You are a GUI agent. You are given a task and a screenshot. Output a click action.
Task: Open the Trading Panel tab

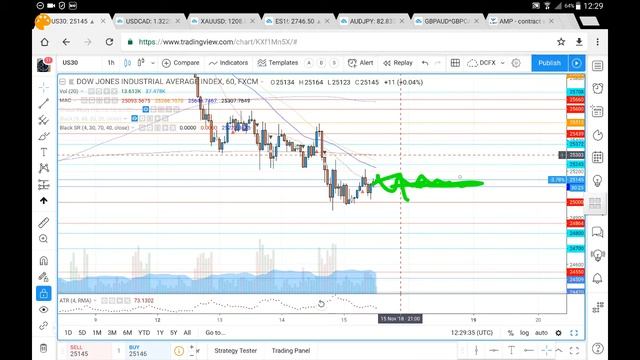tap(291, 351)
